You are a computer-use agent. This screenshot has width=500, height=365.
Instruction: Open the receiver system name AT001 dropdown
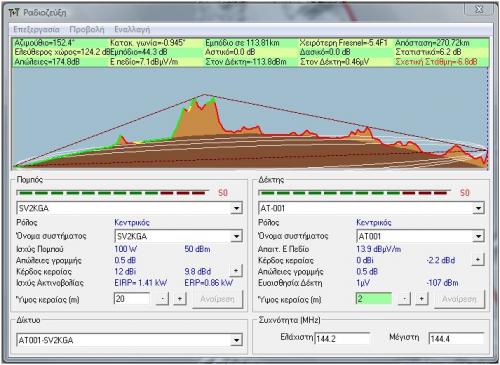pos(478,236)
